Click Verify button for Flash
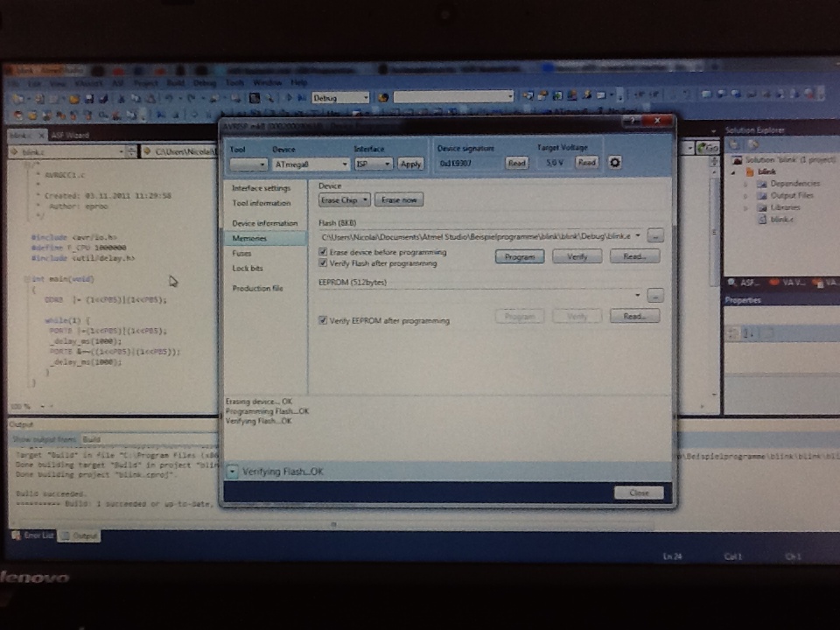Image resolution: width=840 pixels, height=630 pixels. [x=577, y=256]
